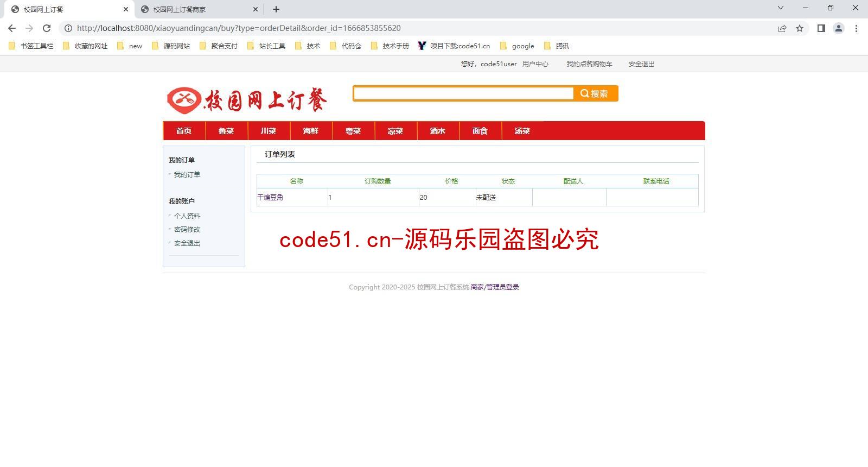Viewport: 868px width, 467px height.
Task: Open the 腾讯 bookmark folder
Action: 557,46
